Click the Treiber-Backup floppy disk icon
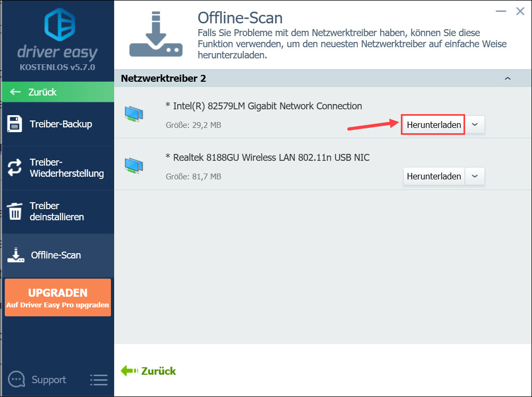The width and height of the screenshot is (532, 397). pyautogui.click(x=14, y=124)
